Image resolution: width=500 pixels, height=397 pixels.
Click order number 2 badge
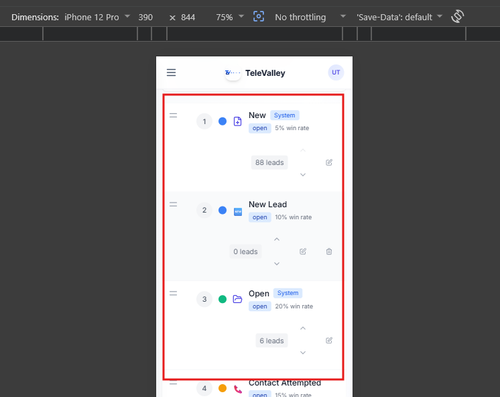(x=204, y=210)
